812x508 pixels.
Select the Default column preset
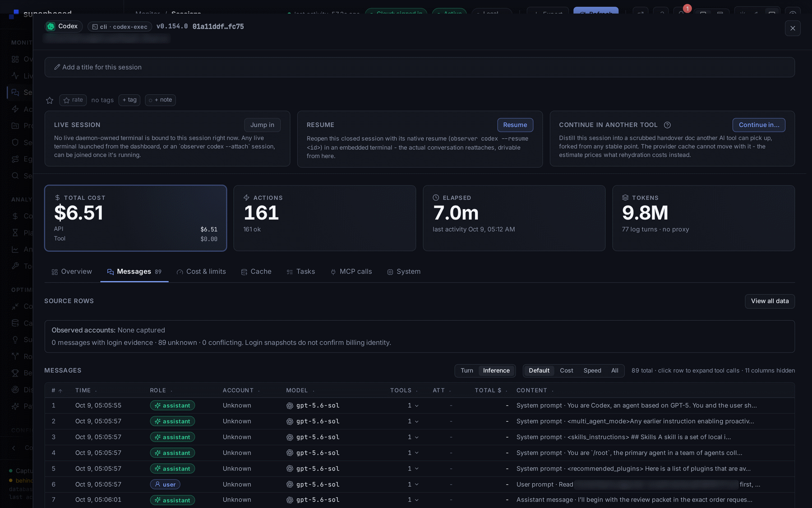[x=539, y=371]
